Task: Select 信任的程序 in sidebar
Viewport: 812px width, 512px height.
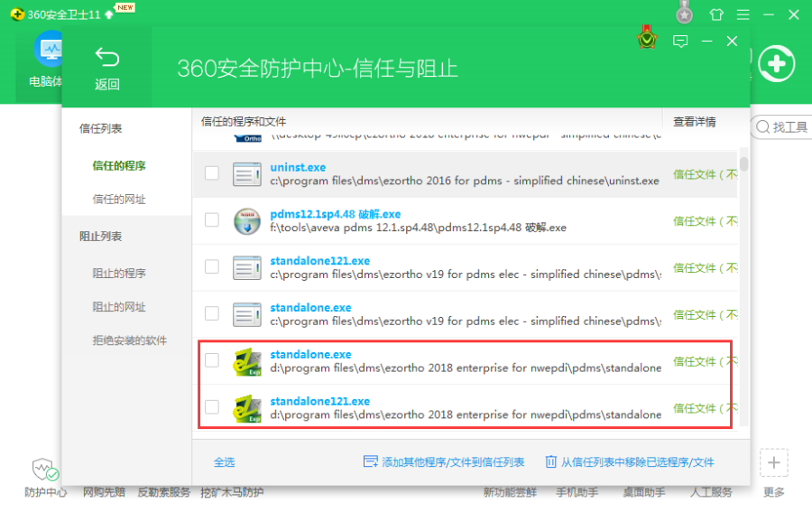Action: pos(119,166)
